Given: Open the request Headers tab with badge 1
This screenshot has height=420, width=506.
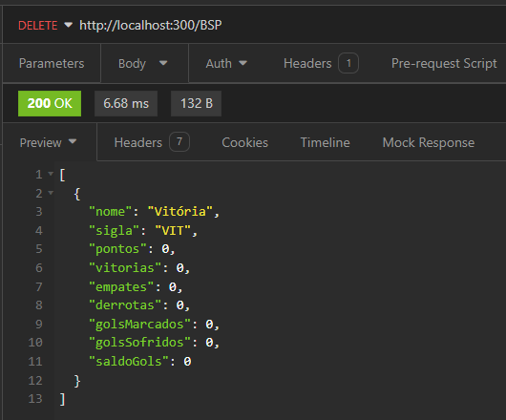Looking at the screenshot, I should pos(321,63).
